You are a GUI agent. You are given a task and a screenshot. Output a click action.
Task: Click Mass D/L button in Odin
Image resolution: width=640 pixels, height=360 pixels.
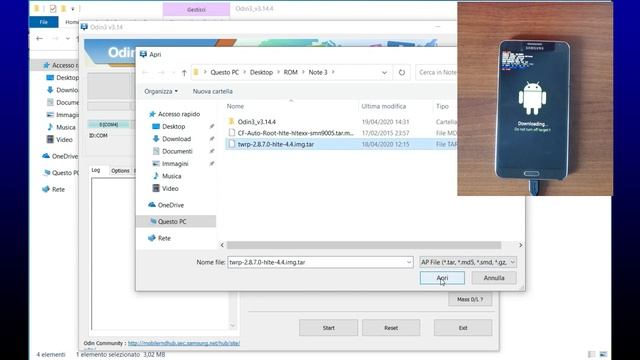(470, 299)
